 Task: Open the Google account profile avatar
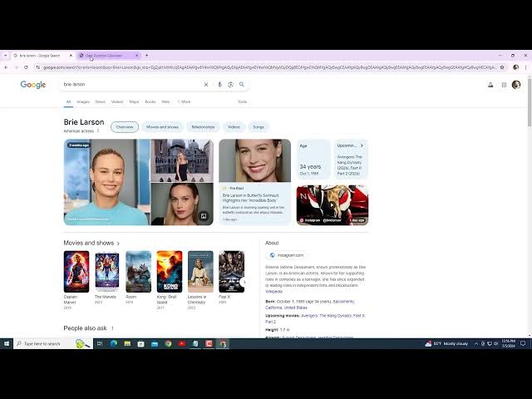516,85
